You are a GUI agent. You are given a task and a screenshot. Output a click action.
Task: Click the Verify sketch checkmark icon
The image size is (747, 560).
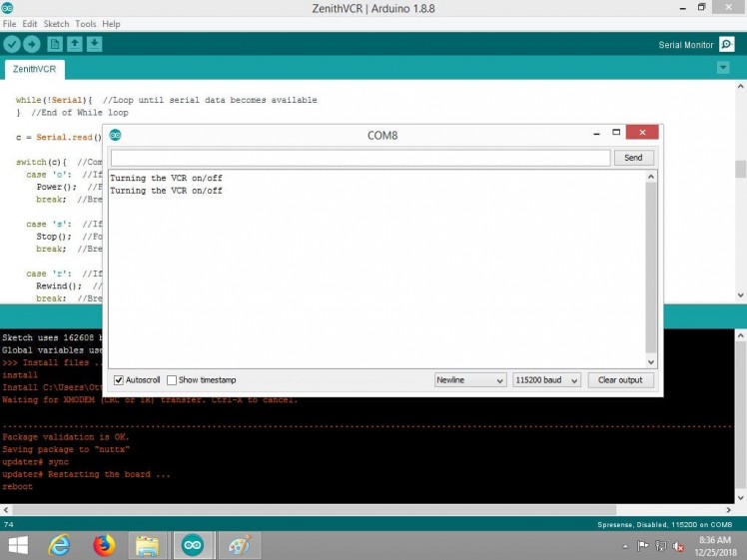(12, 44)
